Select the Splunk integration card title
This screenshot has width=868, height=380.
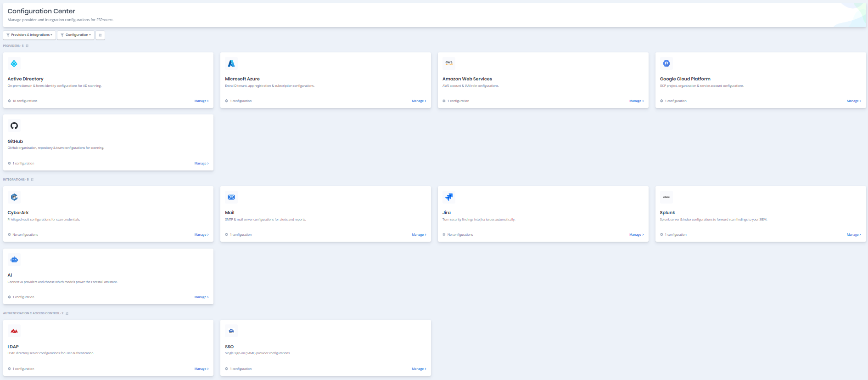(667, 213)
